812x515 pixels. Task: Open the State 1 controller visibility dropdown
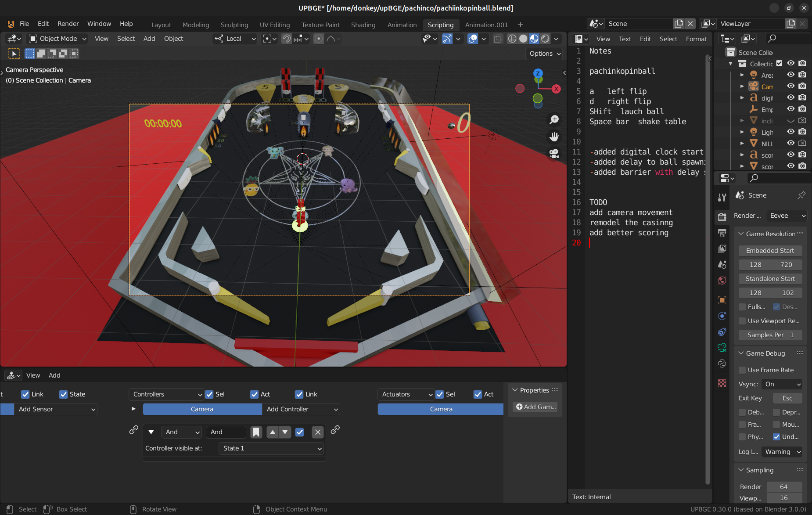pos(271,448)
